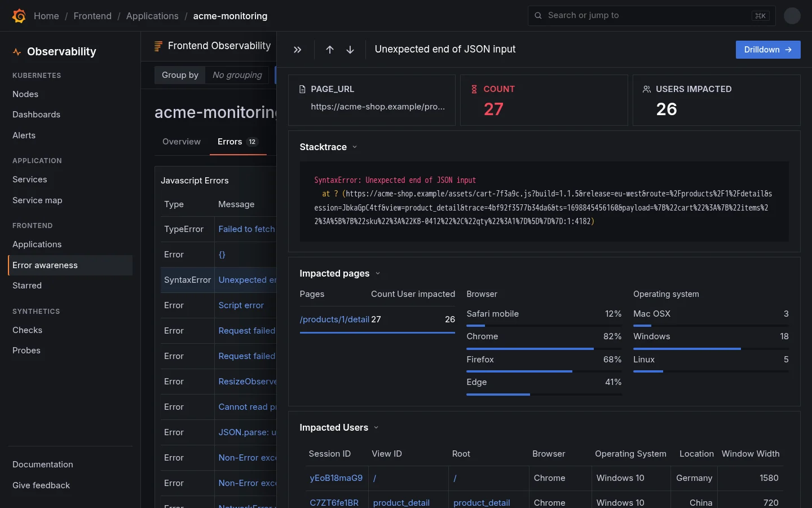Click the Drilldown button

pos(768,50)
